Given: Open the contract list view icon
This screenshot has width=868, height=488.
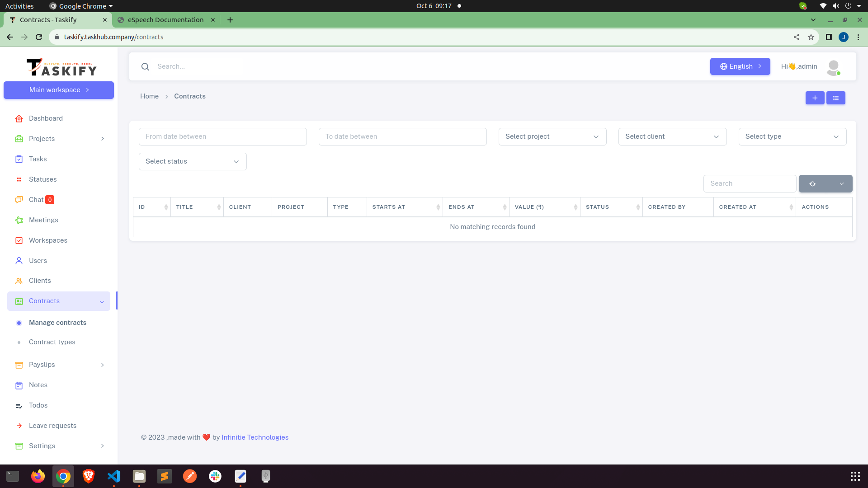Looking at the screenshot, I should [835, 98].
